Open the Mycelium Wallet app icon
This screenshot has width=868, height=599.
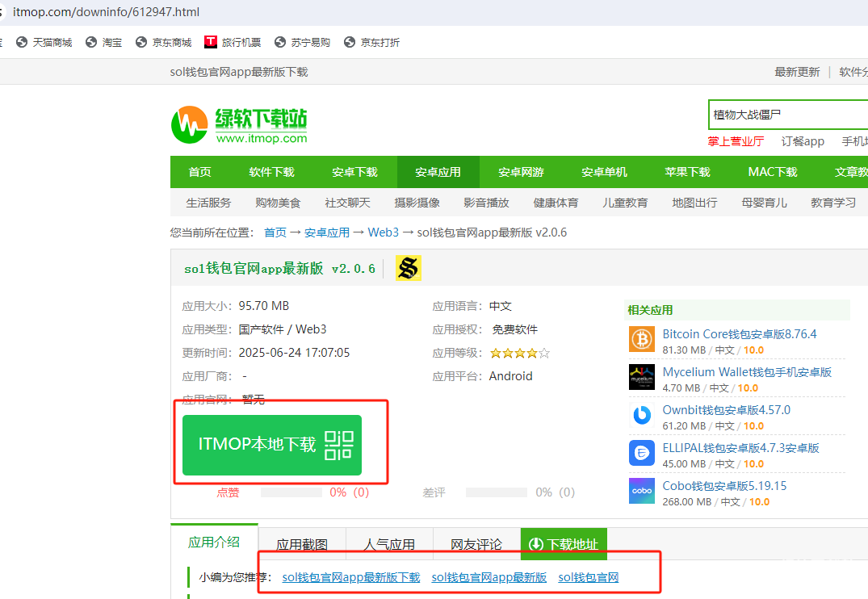[642, 377]
